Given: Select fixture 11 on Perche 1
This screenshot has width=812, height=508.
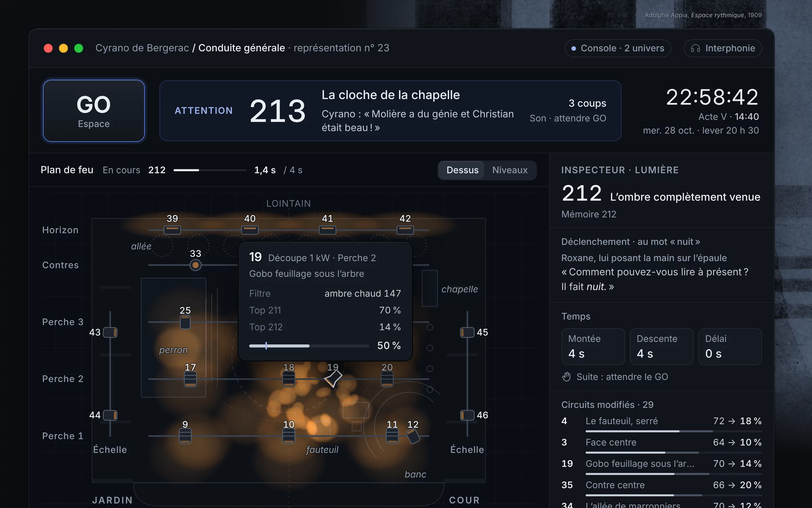Looking at the screenshot, I should click(x=392, y=436).
